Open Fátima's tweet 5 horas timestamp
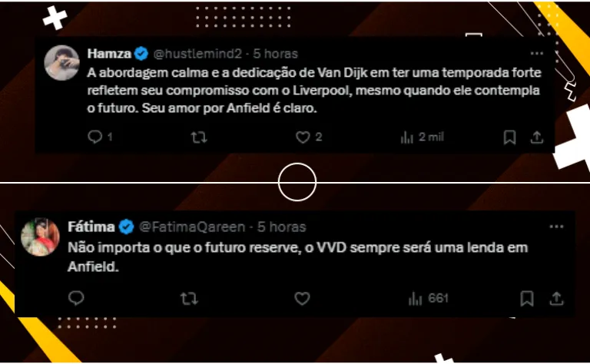 pyautogui.click(x=282, y=227)
